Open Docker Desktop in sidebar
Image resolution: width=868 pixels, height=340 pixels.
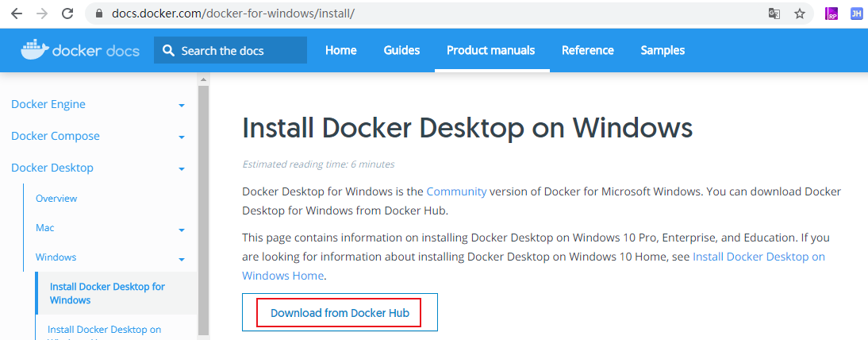point(52,168)
